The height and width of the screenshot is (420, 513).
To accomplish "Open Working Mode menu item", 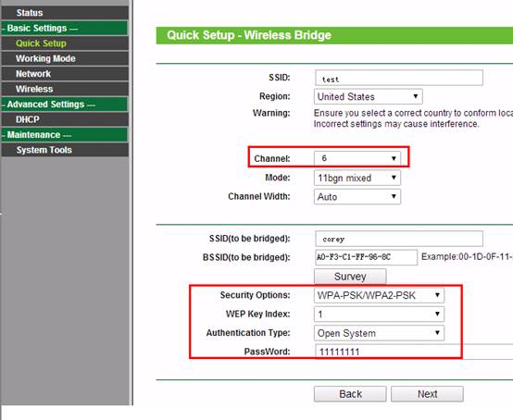I will 65,58.
